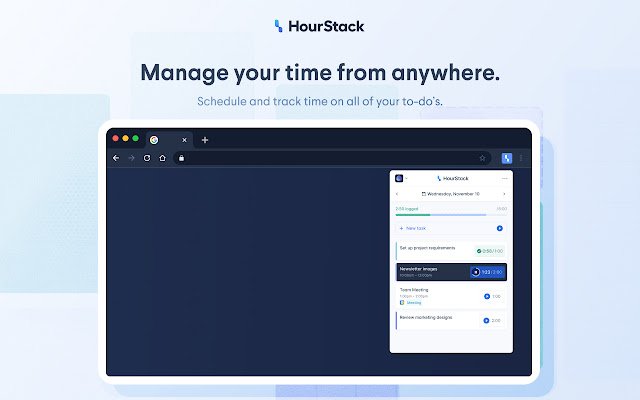Click the padlock icon in address bar

[182, 158]
